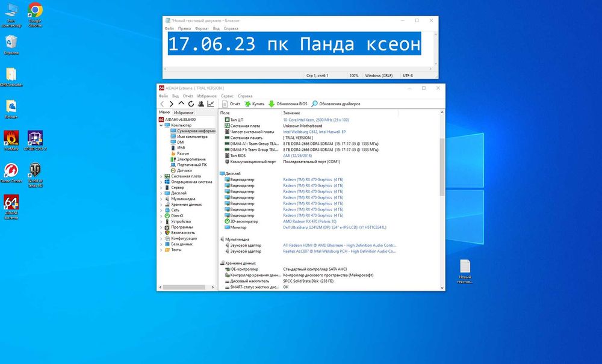Select the AIDA64 Extreme desktop shortcut

pos(11,207)
